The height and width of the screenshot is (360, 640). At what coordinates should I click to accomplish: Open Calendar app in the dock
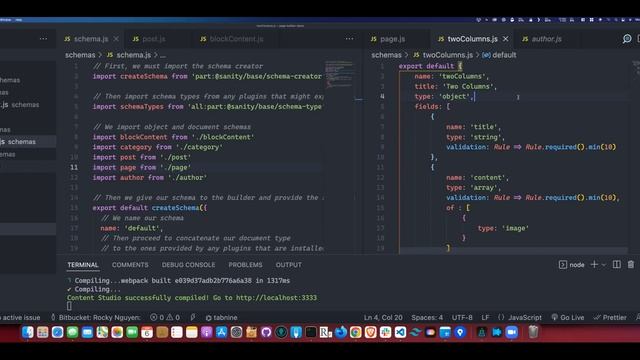tap(147, 332)
